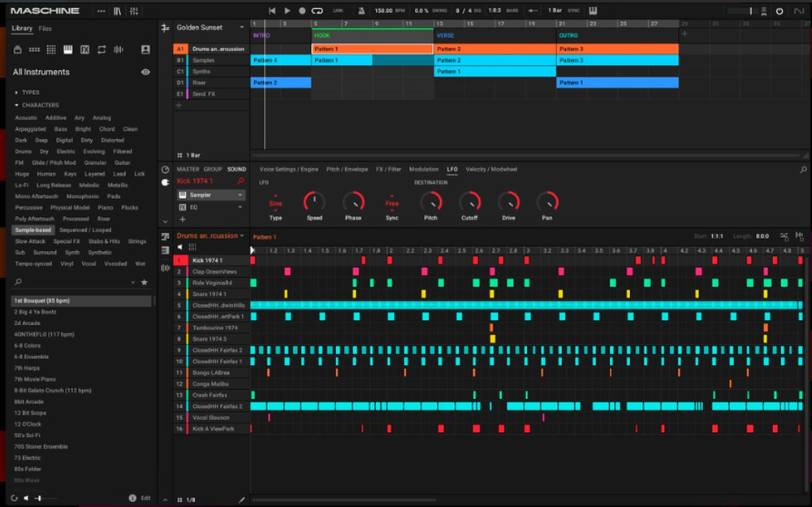
Task: Toggle the Link button in transport
Action: pos(338,11)
